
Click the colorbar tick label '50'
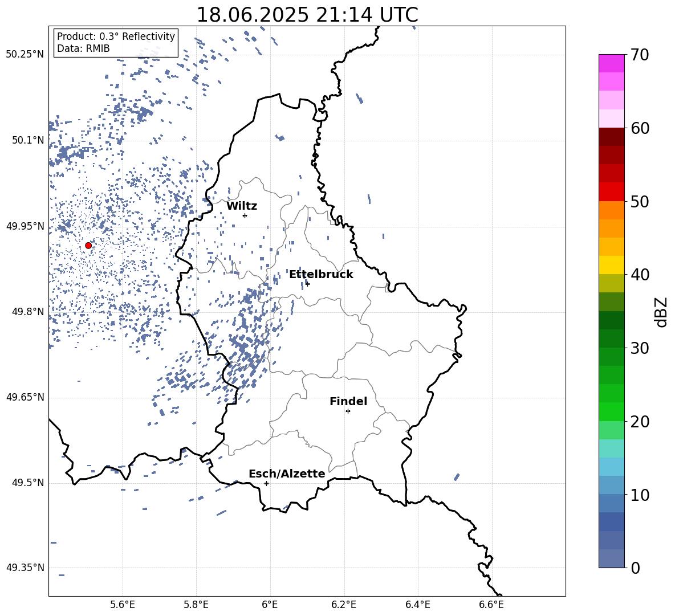[640, 201]
